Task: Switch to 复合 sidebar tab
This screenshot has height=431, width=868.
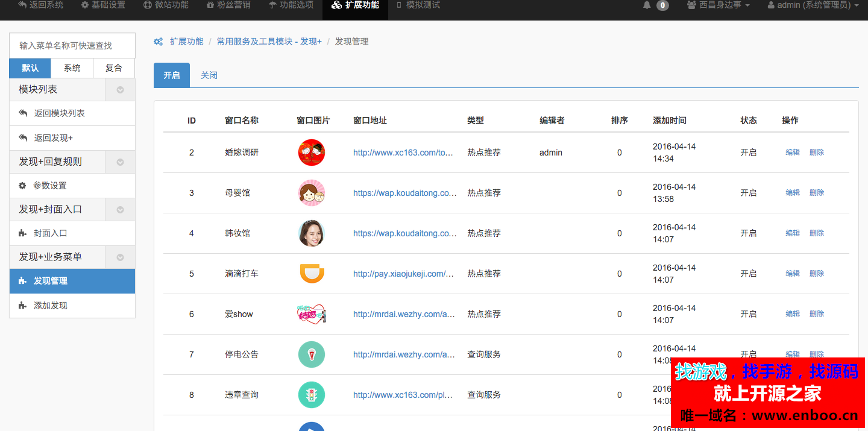Action: 114,68
